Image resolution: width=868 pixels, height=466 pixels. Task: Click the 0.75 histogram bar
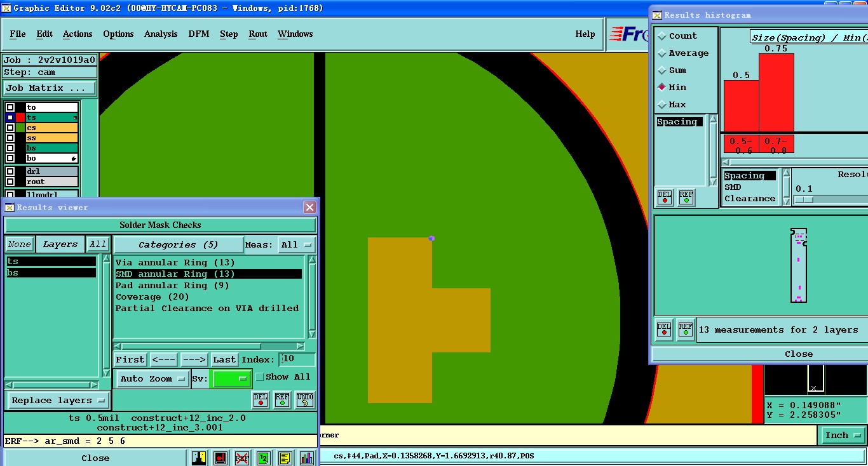(776, 93)
